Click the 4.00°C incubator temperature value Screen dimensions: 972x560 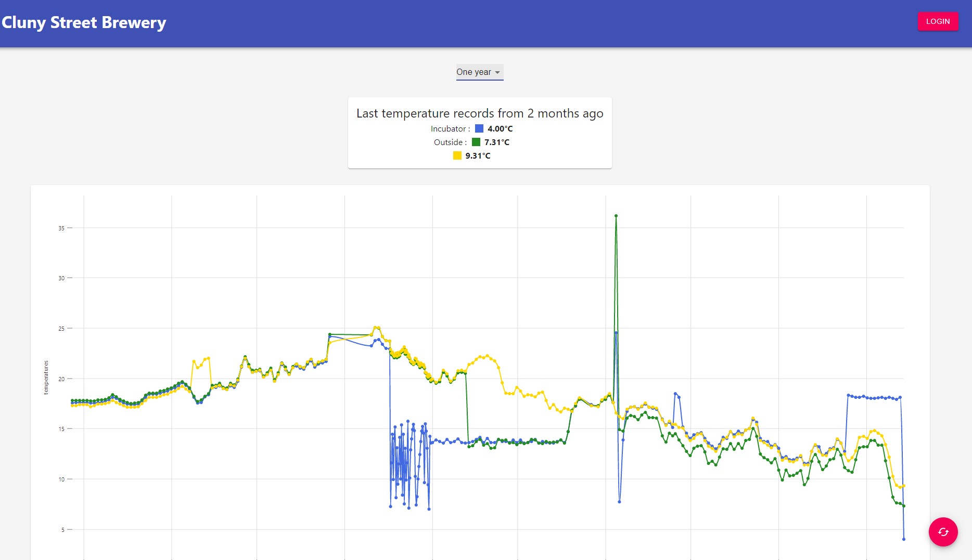point(500,129)
